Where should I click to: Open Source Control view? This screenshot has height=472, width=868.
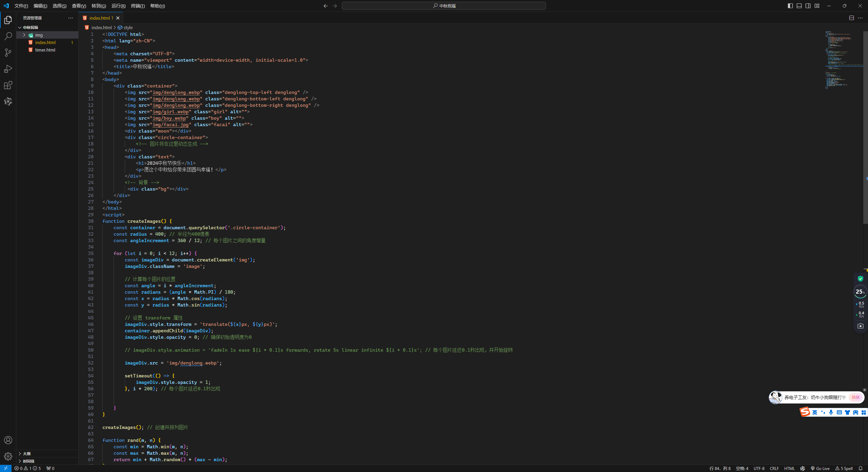[8, 52]
